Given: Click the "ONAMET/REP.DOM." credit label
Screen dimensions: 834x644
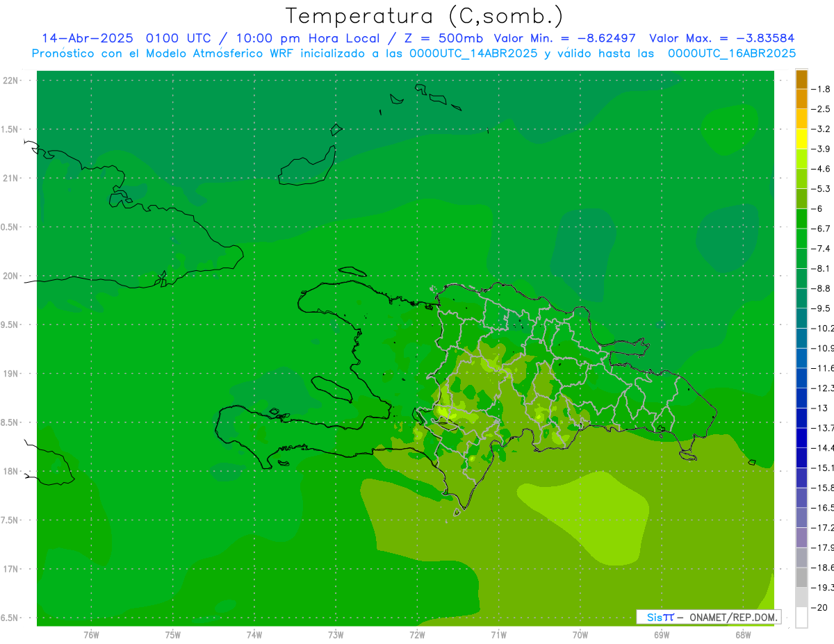Looking at the screenshot, I should pyautogui.click(x=733, y=617).
